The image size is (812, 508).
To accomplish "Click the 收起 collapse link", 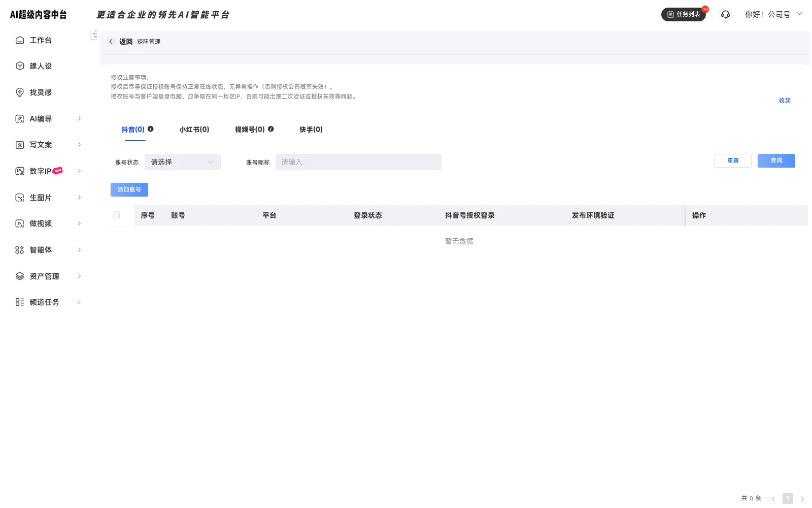I will (785, 101).
